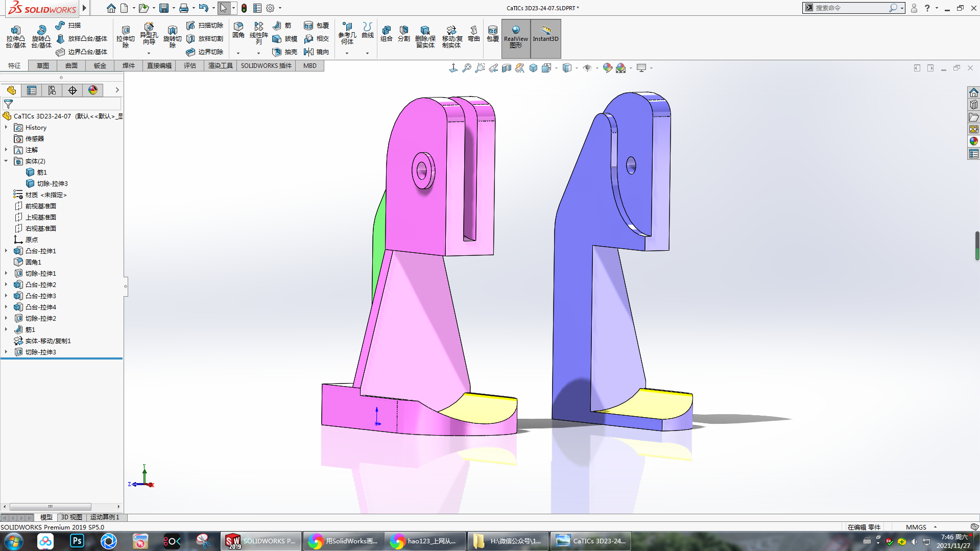Select the Mirror (镜向) tool
The image size is (980, 551).
(x=316, y=52)
